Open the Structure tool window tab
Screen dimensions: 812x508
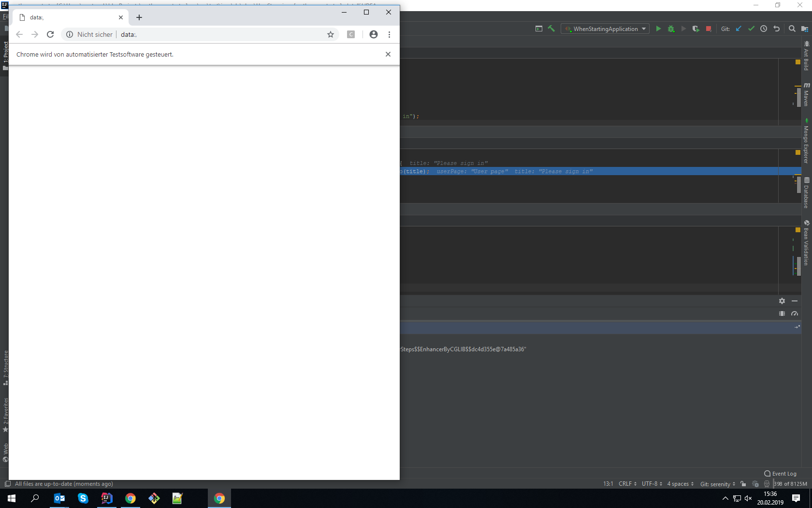(x=5, y=368)
